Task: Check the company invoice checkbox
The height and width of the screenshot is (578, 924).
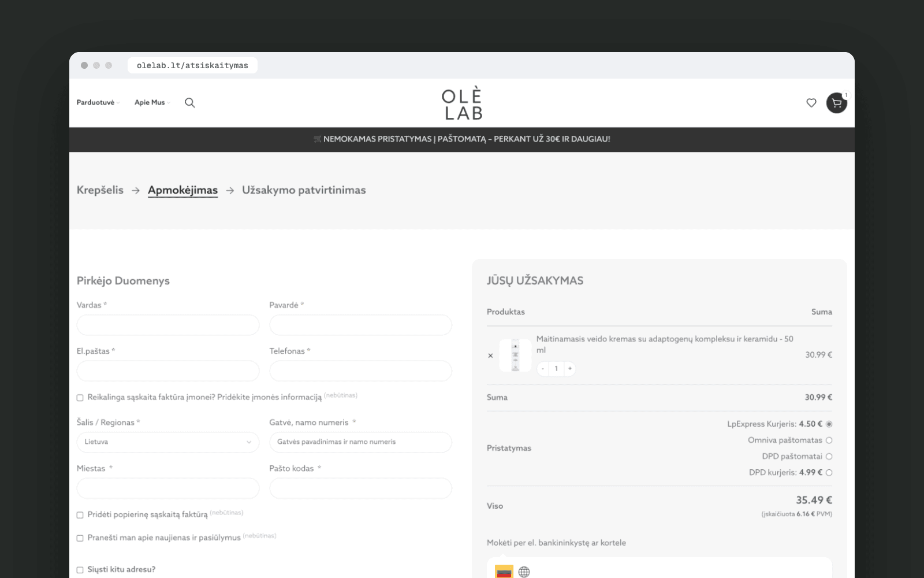Action: point(80,398)
